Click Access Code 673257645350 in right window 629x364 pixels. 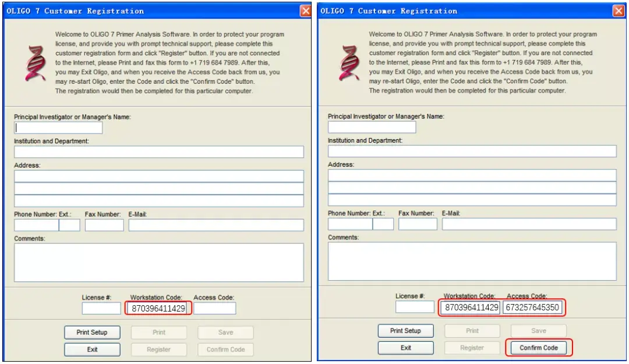533,308
